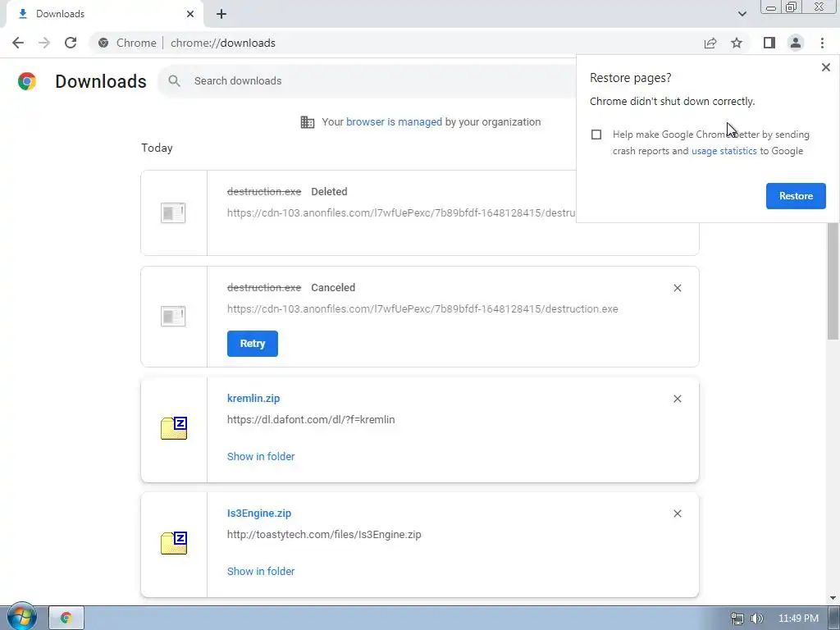This screenshot has height=630, width=840.
Task: Remove kremlin.zip from list
Action: (677, 399)
